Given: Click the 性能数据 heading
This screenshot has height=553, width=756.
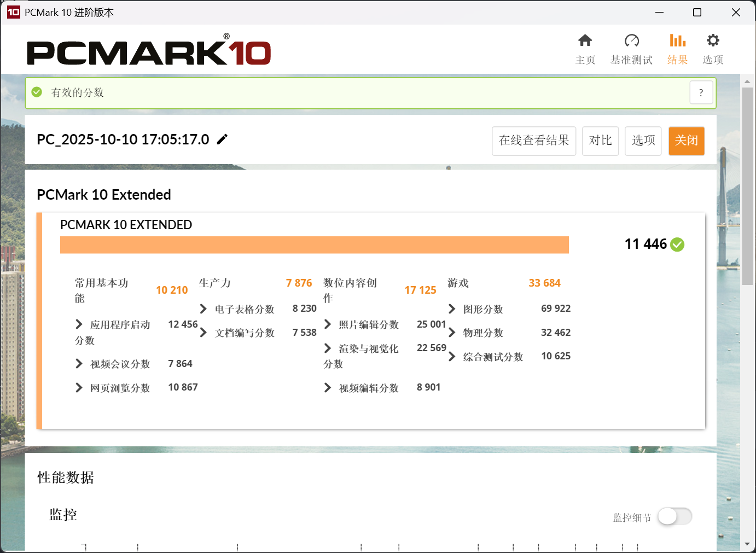Looking at the screenshot, I should click(66, 478).
